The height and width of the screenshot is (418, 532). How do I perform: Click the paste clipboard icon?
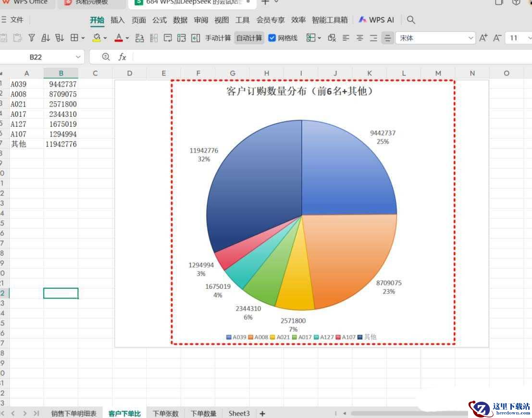click(x=17, y=37)
